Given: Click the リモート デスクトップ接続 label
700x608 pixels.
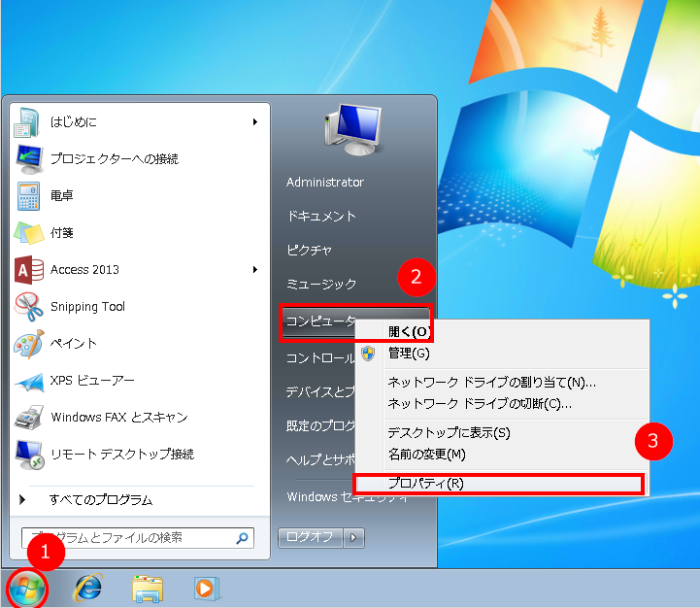Looking at the screenshot, I should point(122,455).
